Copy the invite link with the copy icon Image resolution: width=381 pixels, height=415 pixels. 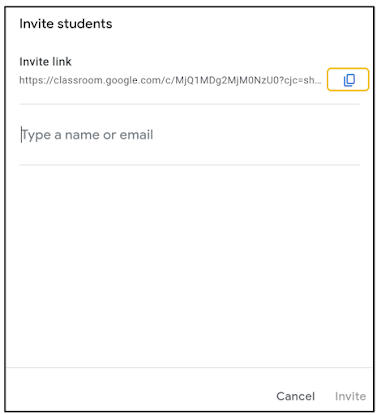[x=348, y=80]
